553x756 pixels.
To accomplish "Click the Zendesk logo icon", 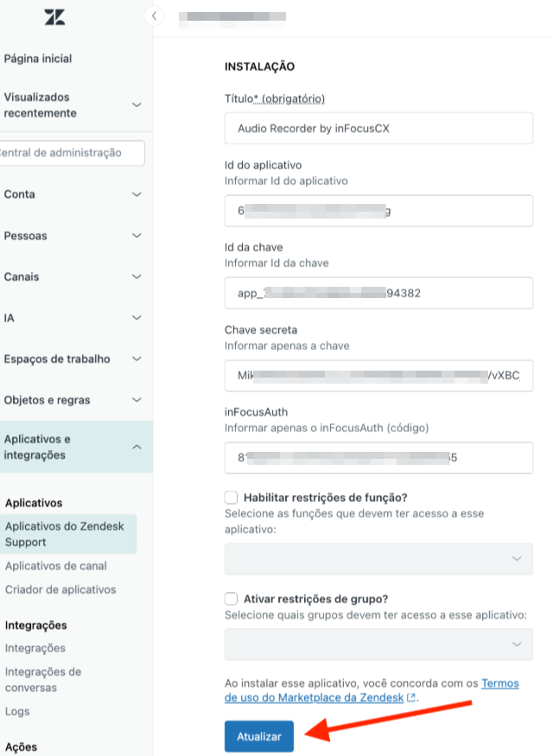I will coord(54,17).
